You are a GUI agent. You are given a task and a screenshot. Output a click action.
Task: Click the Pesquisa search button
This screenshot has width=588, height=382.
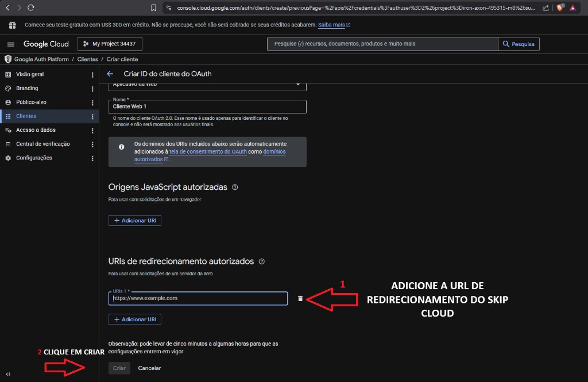pos(519,44)
